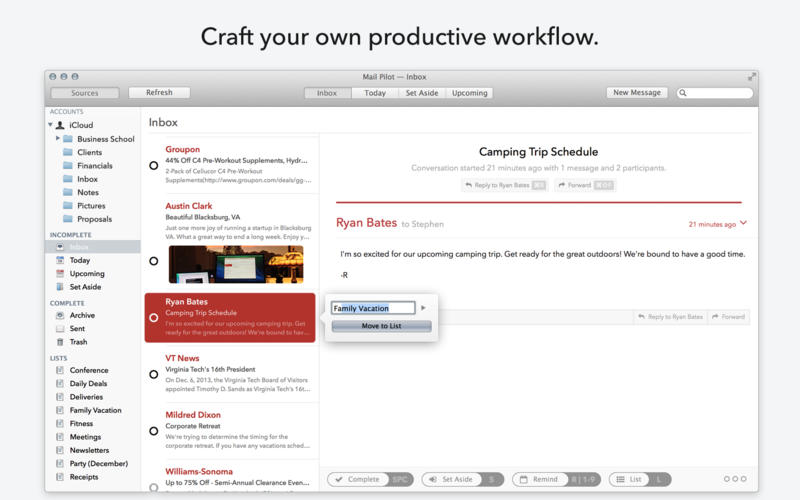Click the Party (December) list icon
The width and height of the screenshot is (800, 500).
(60, 463)
